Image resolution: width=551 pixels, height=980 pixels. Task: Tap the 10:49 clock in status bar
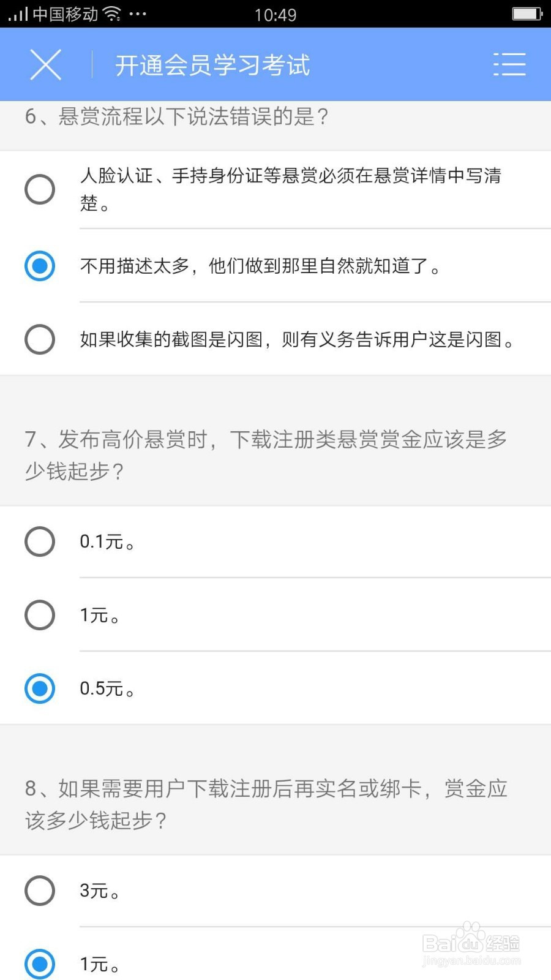[275, 15]
